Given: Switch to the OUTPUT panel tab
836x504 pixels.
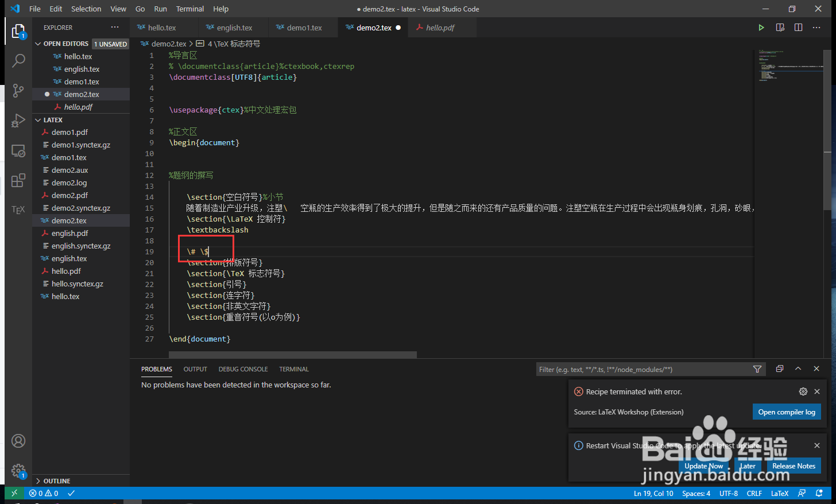Looking at the screenshot, I should (x=195, y=369).
